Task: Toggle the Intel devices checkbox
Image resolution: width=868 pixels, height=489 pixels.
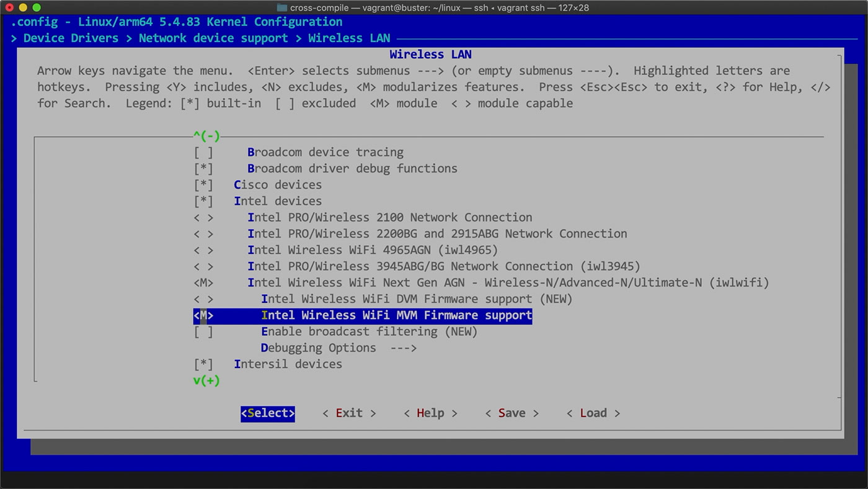Action: 203,201
